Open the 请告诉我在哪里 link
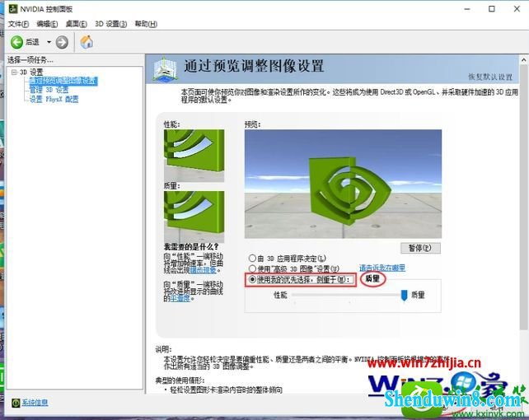This screenshot has height=420, width=529. point(382,268)
